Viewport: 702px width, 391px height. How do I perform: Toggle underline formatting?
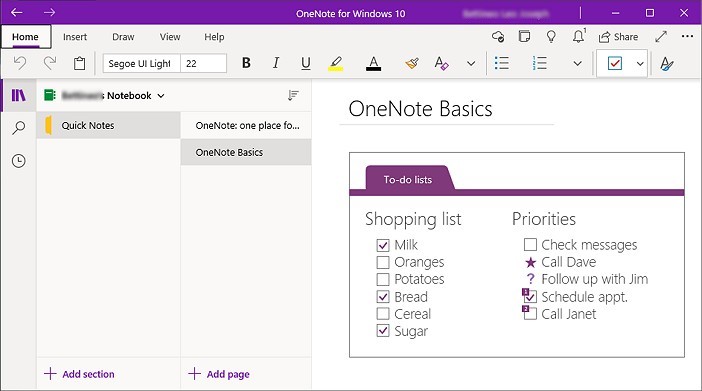(x=306, y=64)
